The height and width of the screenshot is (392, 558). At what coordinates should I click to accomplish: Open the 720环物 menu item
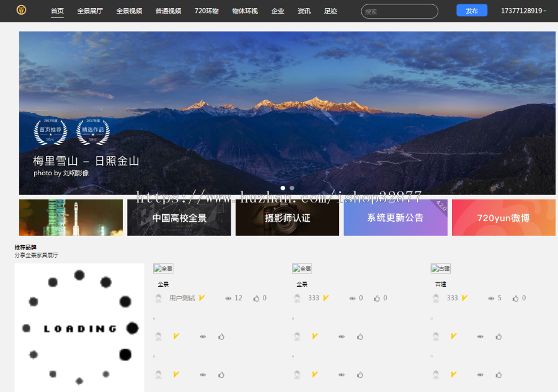pos(206,11)
